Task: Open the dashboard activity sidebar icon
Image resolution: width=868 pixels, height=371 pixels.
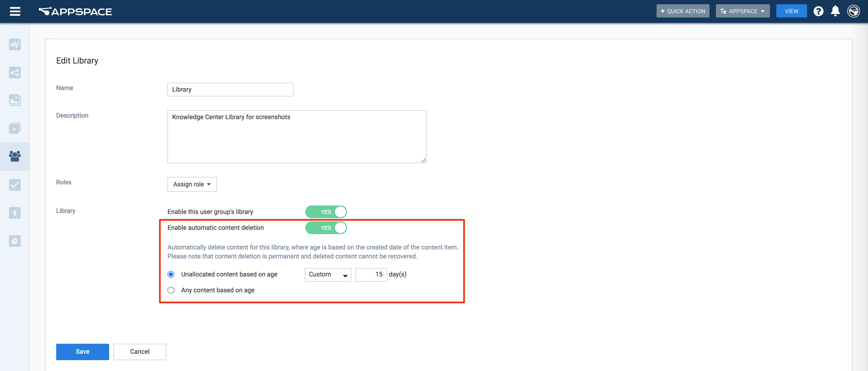Action: (15, 44)
